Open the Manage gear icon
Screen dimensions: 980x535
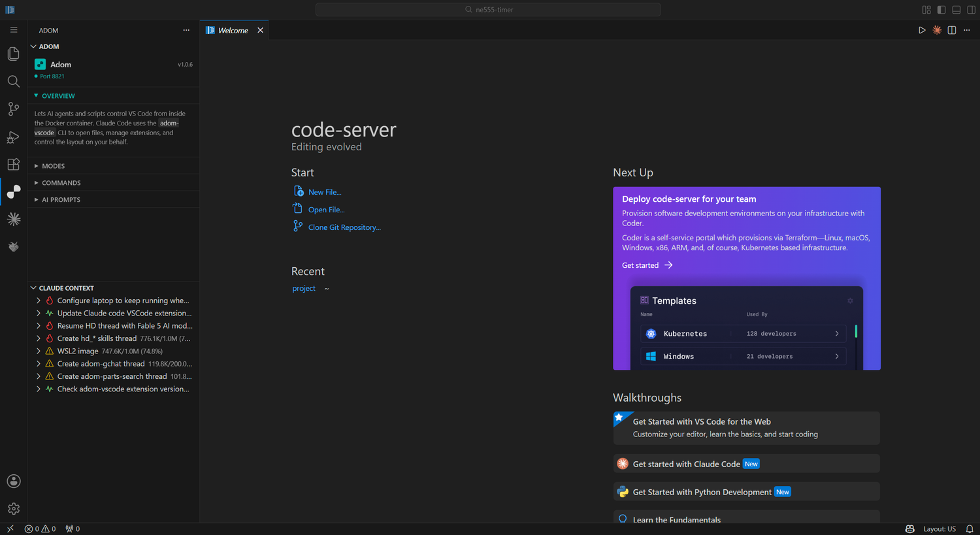pos(14,509)
